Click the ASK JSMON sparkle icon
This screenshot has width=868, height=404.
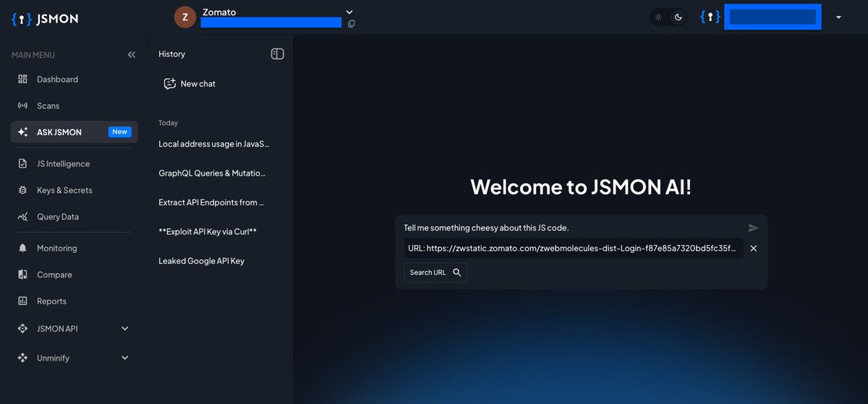pyautogui.click(x=22, y=132)
